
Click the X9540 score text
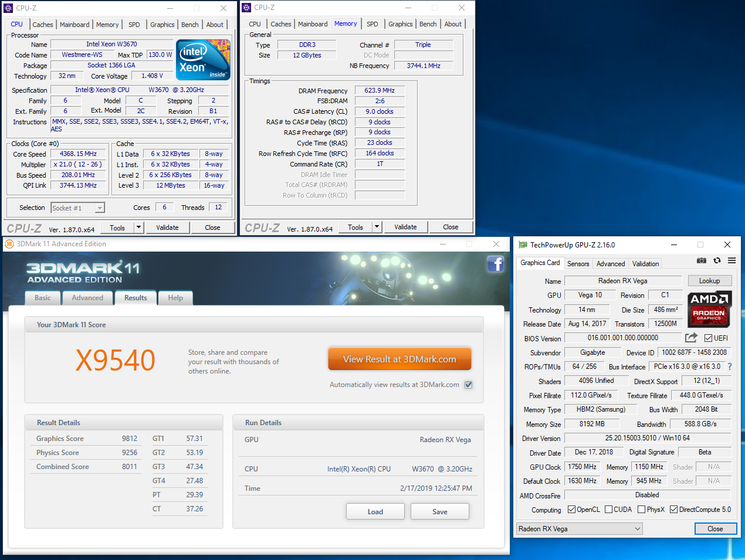click(x=116, y=360)
